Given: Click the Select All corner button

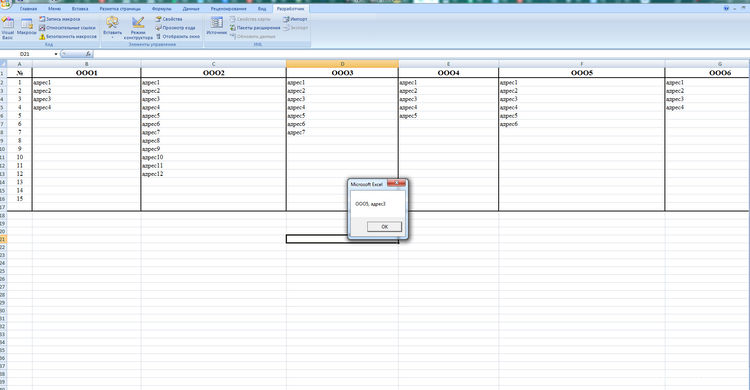Looking at the screenshot, I should [x=3, y=64].
